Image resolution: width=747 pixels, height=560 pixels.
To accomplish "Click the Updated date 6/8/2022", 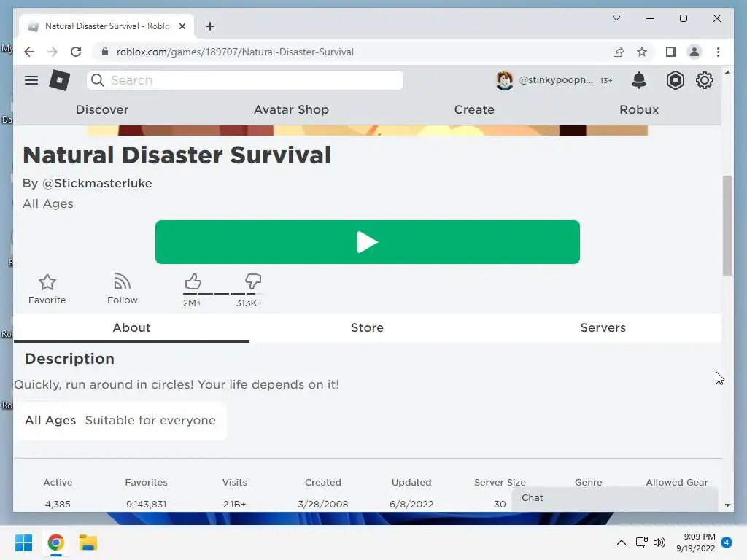I will pyautogui.click(x=411, y=504).
